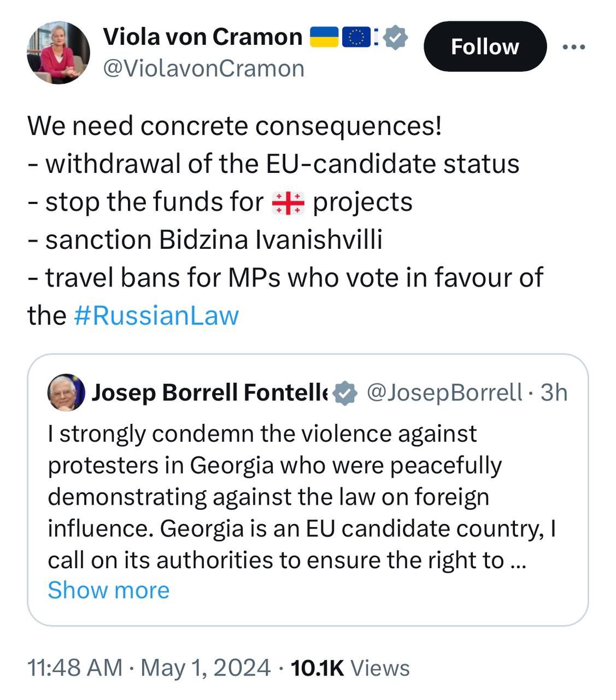This screenshot has width=616, height=700.
Task: Click the EU flag emoji beside the name
Action: click(x=357, y=37)
